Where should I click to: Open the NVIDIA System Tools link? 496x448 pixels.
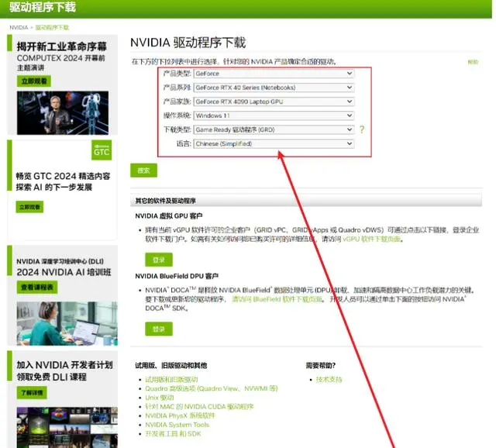click(x=177, y=425)
